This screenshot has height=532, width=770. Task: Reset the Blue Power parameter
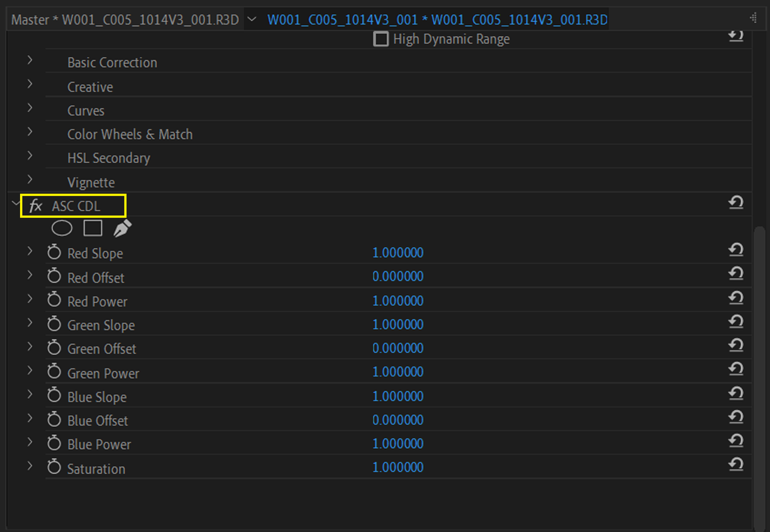(x=735, y=441)
